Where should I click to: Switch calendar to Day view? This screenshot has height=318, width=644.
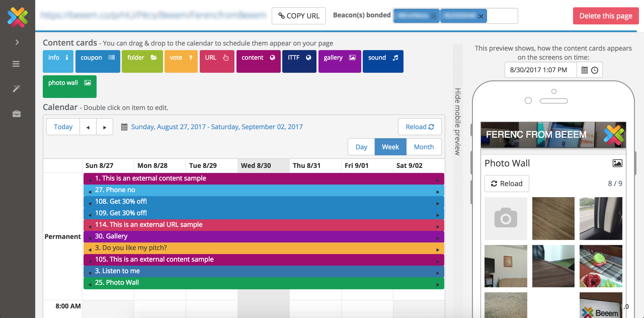click(361, 147)
